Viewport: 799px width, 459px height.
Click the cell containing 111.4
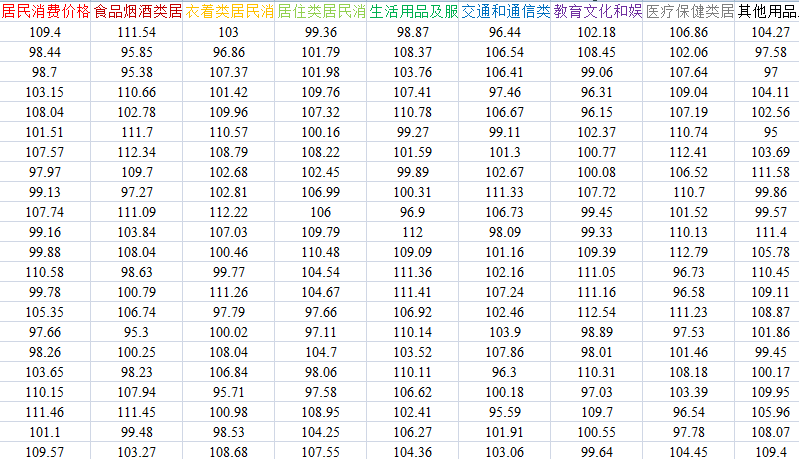(x=767, y=232)
